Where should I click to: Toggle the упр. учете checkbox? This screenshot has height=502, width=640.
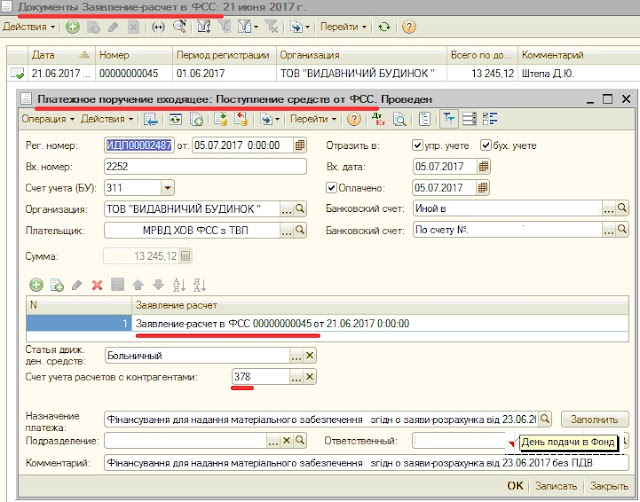pos(418,145)
